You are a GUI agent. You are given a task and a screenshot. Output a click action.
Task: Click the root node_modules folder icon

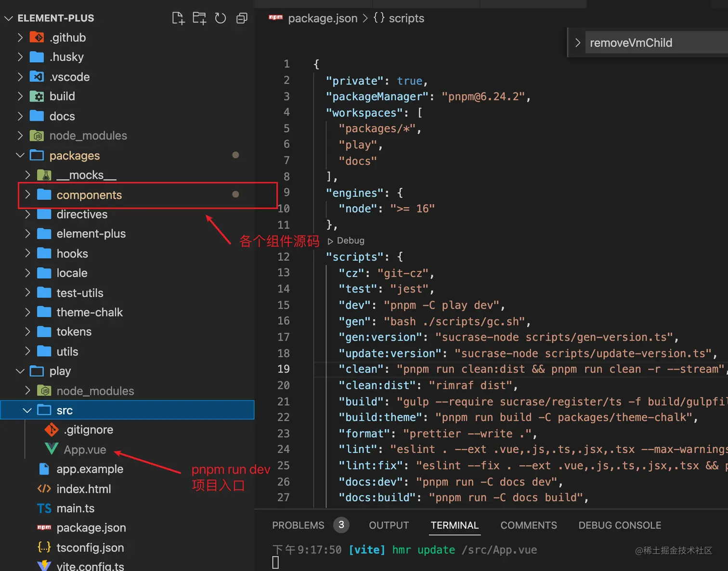(37, 136)
